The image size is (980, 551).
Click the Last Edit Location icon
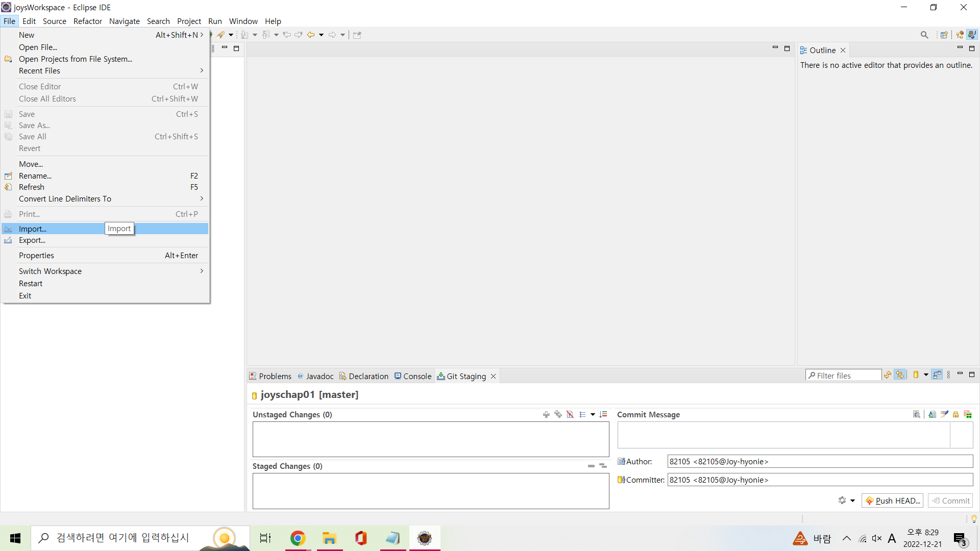[287, 35]
